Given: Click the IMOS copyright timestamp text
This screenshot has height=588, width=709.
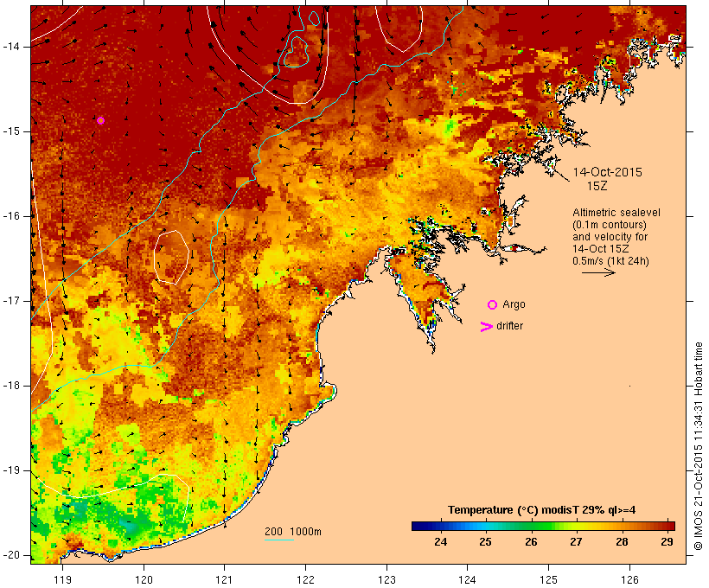Looking at the screenshot, I should pos(698,446).
